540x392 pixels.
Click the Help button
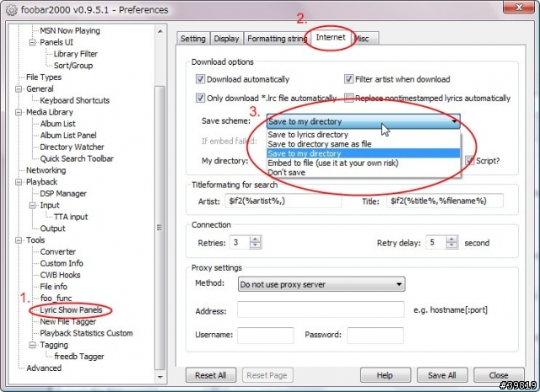[x=385, y=375]
